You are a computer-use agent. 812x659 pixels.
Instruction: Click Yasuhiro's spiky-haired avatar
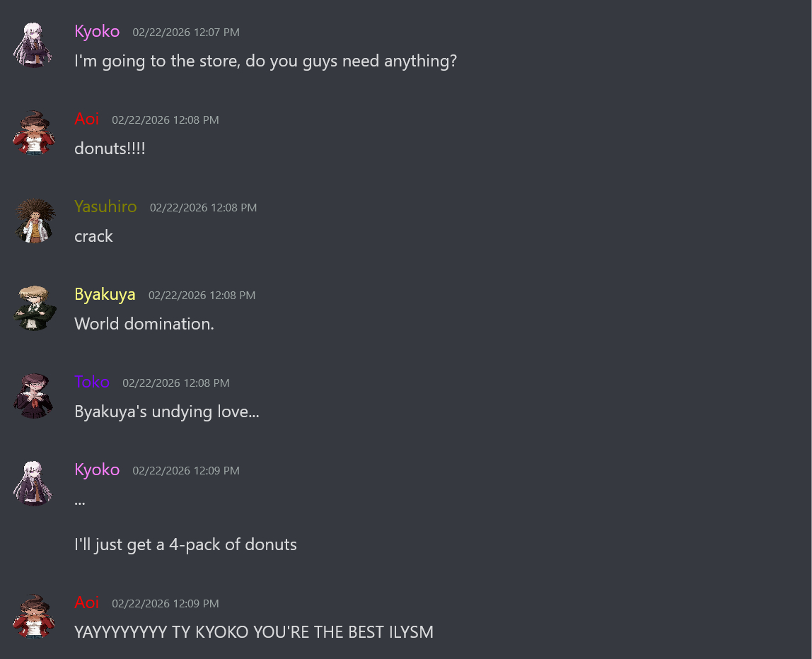pos(34,221)
